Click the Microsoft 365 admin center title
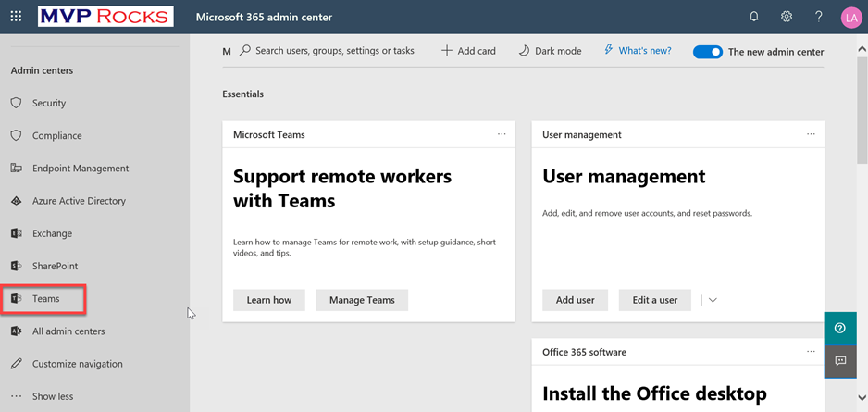The width and height of the screenshot is (868, 412). click(264, 18)
